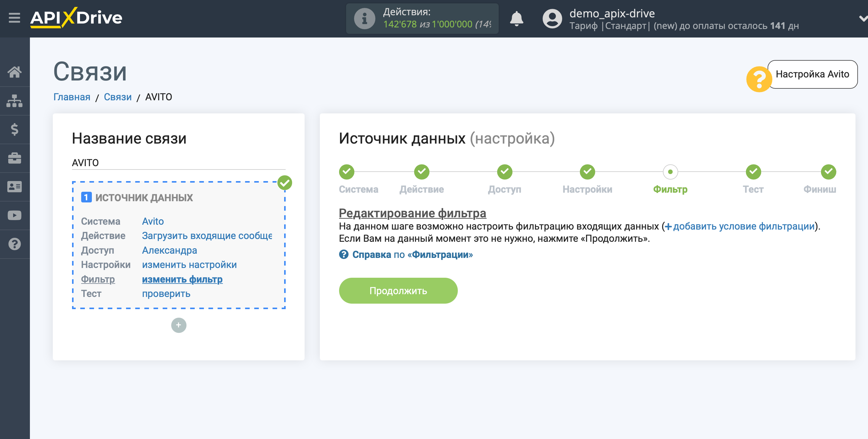
Task: Click проверить test link
Action: [166, 294]
